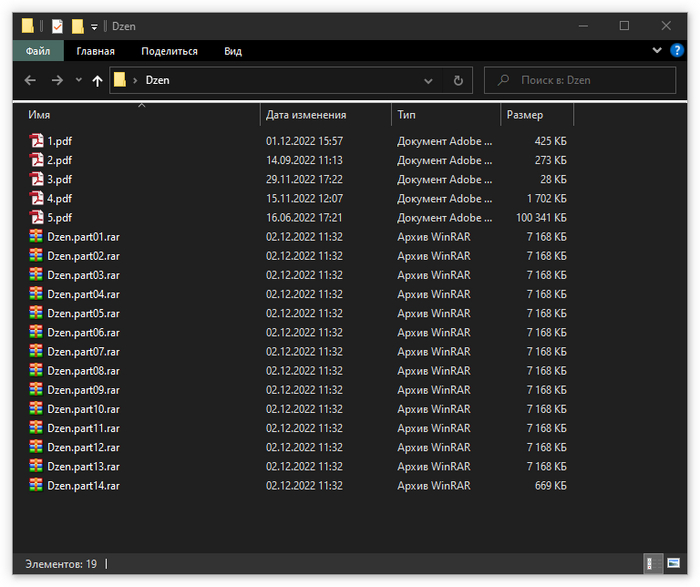Refresh the Dzen folder view
The image size is (700, 587).
point(458,81)
